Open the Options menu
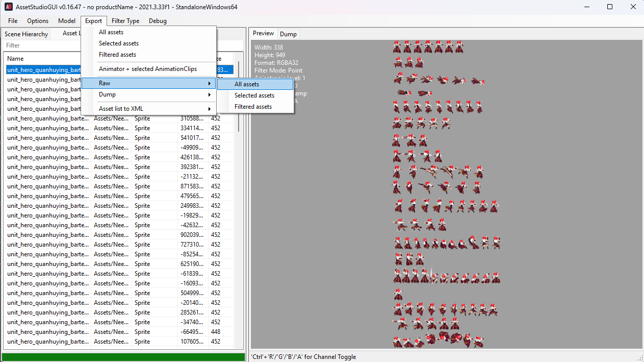Viewport: 644px width, 362px height. [x=37, y=21]
